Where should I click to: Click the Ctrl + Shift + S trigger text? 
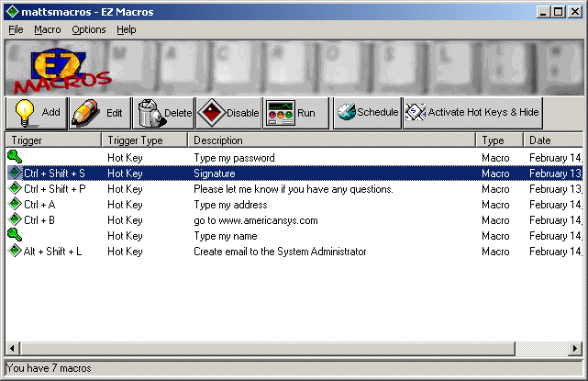(54, 174)
